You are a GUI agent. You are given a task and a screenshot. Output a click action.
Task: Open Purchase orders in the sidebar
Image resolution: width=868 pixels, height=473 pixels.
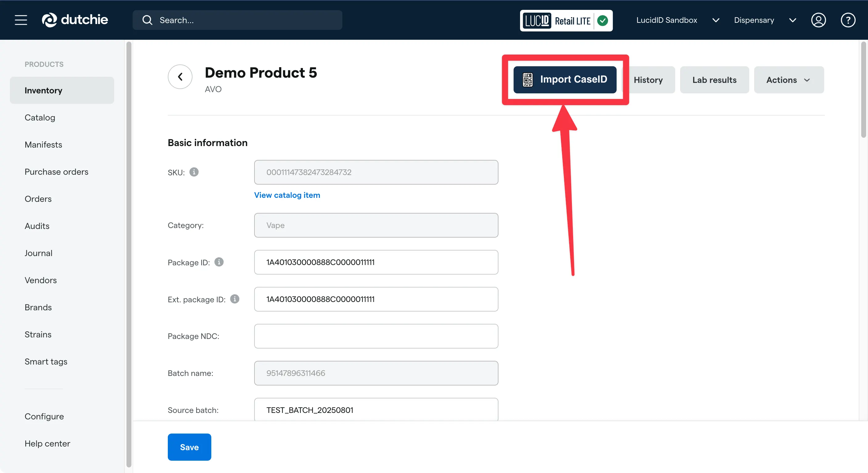[56, 172]
